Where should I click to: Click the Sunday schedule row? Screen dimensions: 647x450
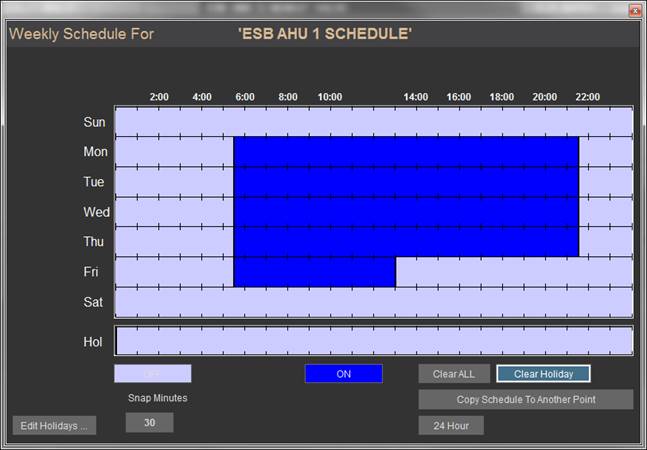point(373,122)
